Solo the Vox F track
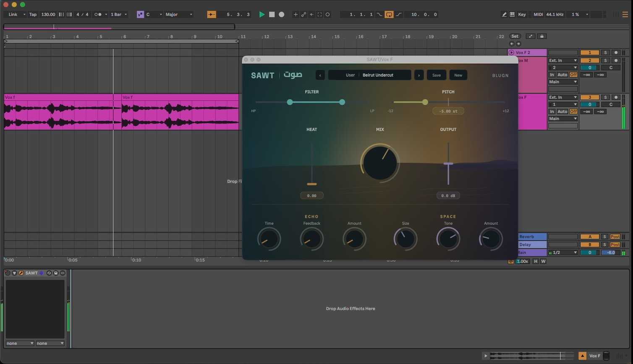633x364 pixels. [x=605, y=97]
